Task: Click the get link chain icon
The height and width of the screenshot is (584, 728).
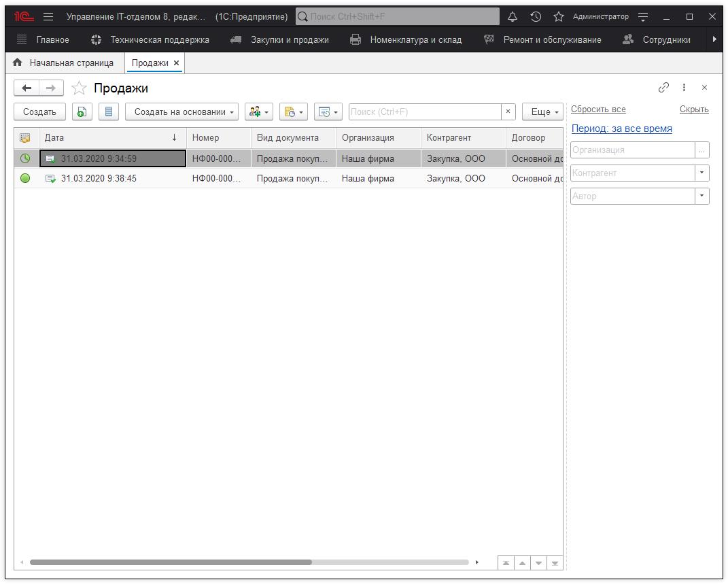Action: (x=663, y=88)
